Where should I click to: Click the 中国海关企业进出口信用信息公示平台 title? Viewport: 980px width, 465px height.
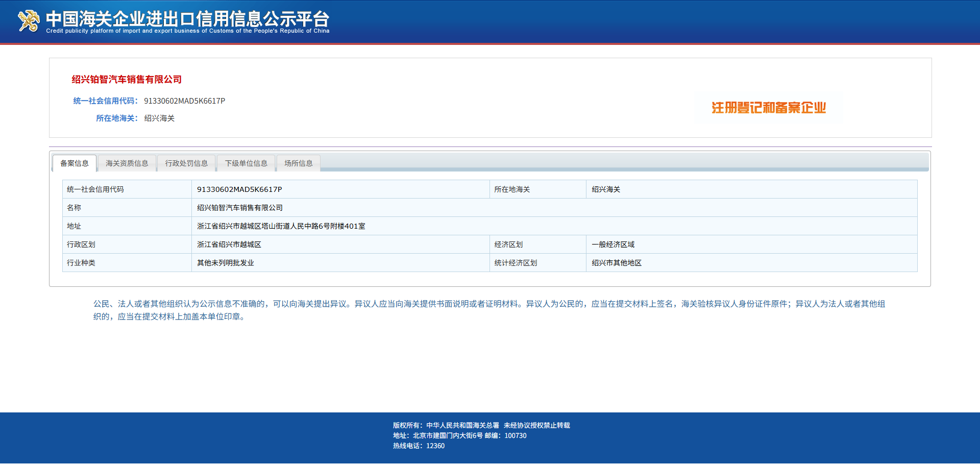[187, 18]
